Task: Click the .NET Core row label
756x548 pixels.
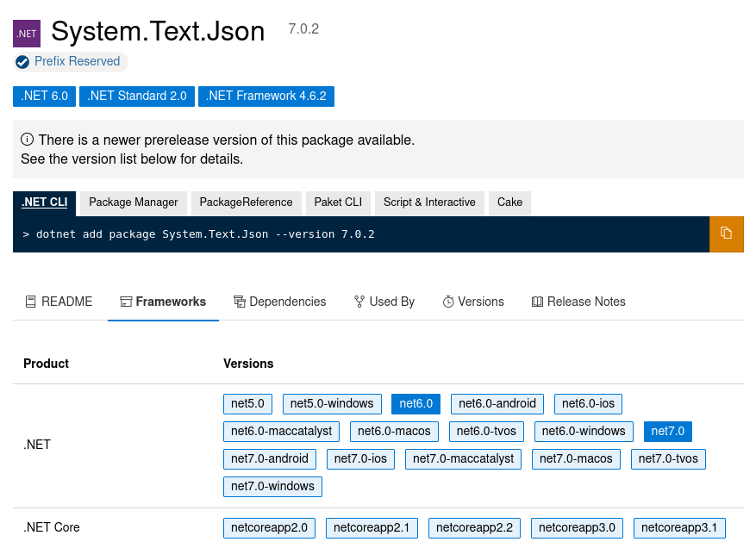Action: coord(52,527)
